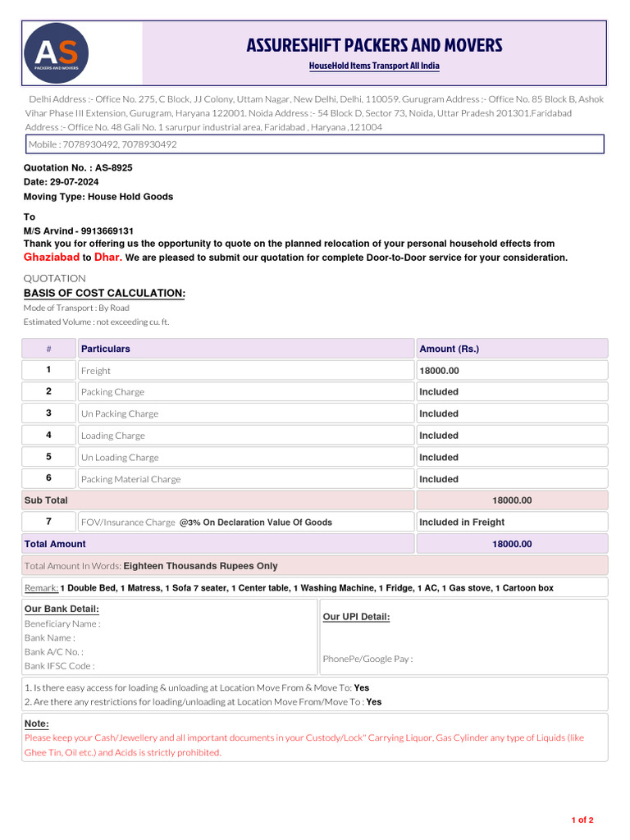Select the FOV/Insurance Charge row
630x840 pixels.
[315, 522]
